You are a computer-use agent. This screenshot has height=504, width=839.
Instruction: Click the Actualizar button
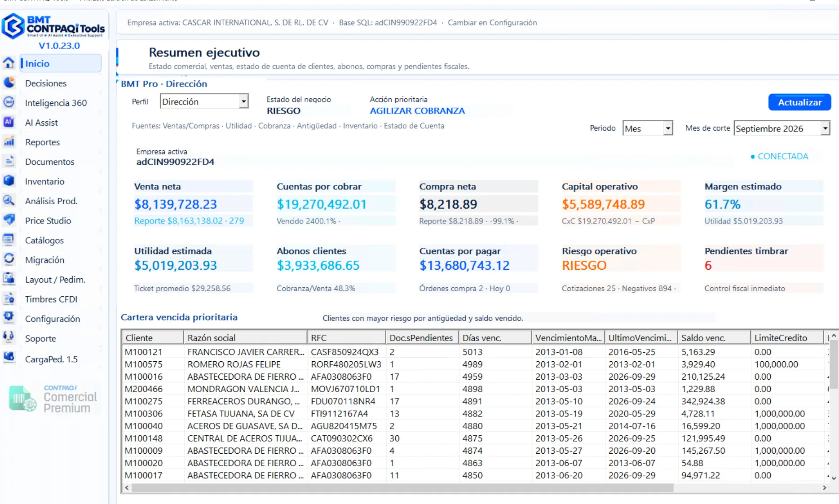tap(799, 102)
